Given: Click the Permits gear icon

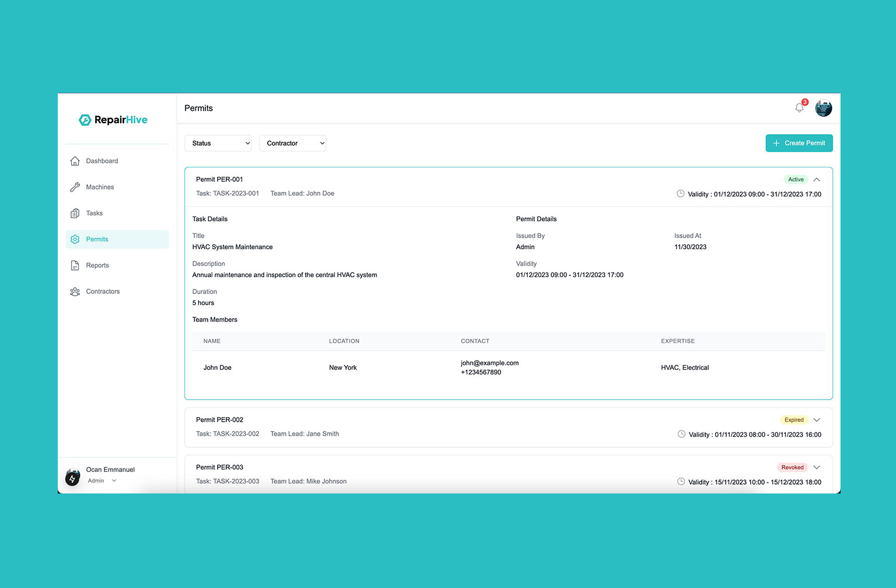Looking at the screenshot, I should point(75,239).
